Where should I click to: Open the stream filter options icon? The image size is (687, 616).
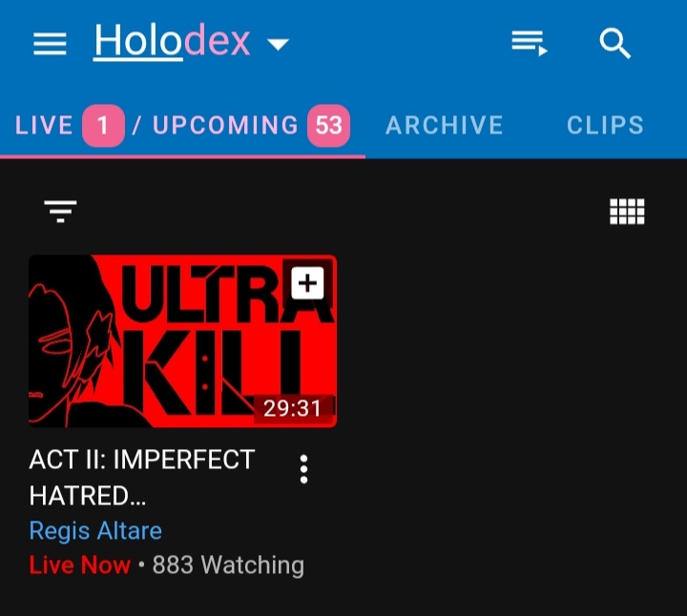click(x=60, y=212)
